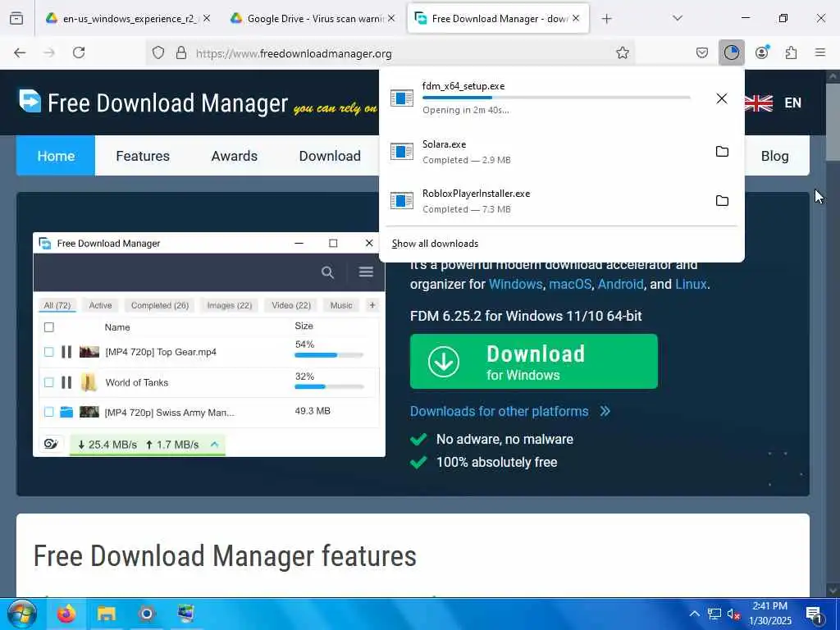The height and width of the screenshot is (630, 840).
Task: Go back to previous page
Action: [x=20, y=52]
